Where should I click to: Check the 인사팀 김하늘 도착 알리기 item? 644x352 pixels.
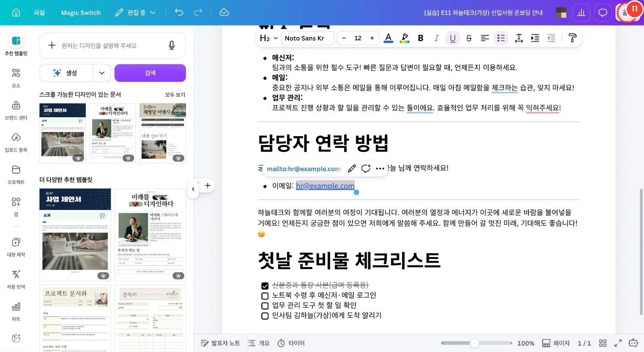[265, 316]
